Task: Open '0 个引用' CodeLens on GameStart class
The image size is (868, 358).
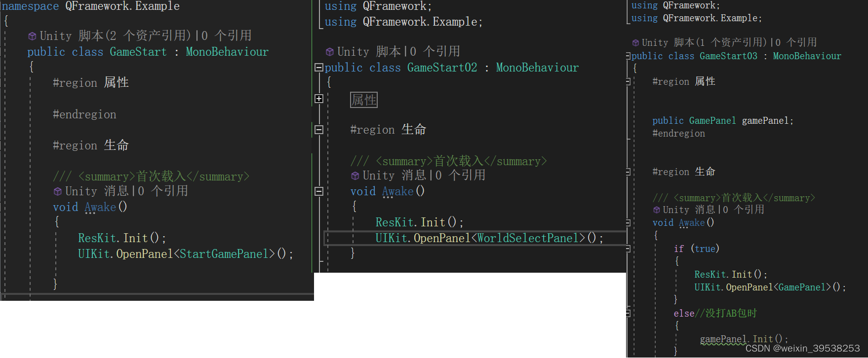Action: pyautogui.click(x=226, y=36)
